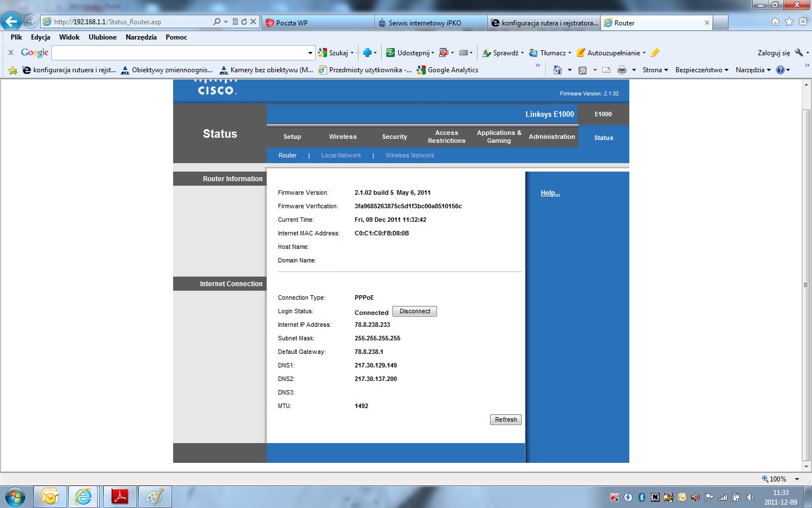Open the Outlook icon in the taskbar

[50, 497]
